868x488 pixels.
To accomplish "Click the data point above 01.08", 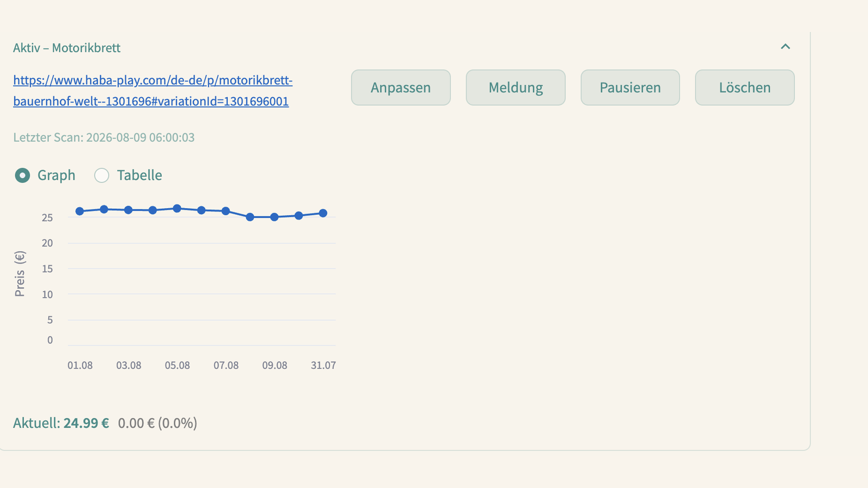I will [x=80, y=211].
